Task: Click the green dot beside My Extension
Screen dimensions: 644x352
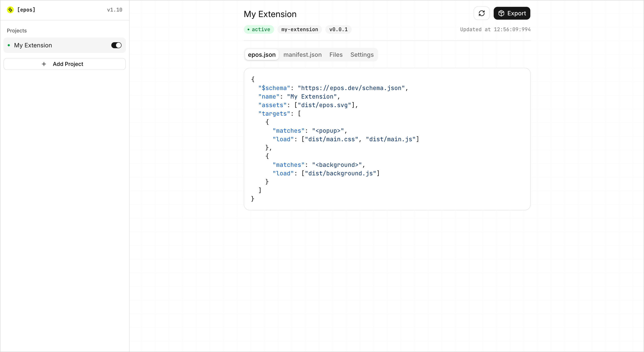Action: point(8,45)
